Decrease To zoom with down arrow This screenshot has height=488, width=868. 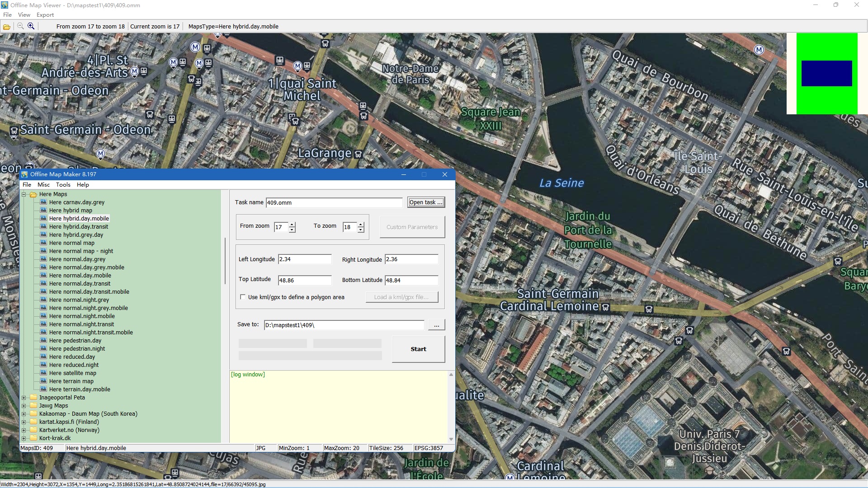tap(361, 230)
